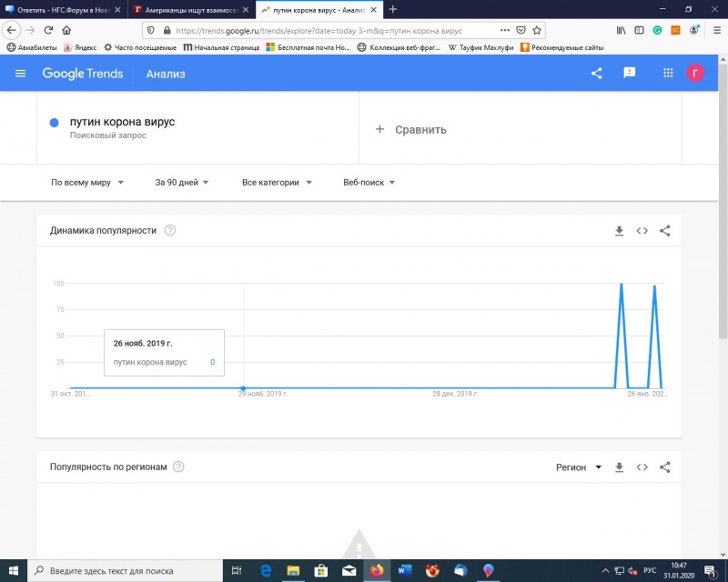Show help for Динамика популярности
This screenshot has width=728, height=582.
coord(170,230)
